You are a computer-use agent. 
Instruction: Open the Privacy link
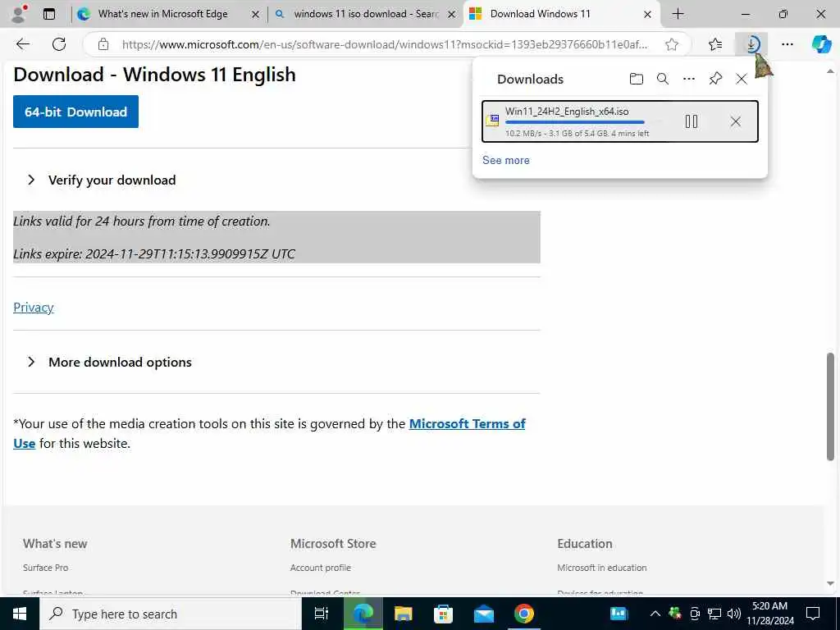point(33,308)
